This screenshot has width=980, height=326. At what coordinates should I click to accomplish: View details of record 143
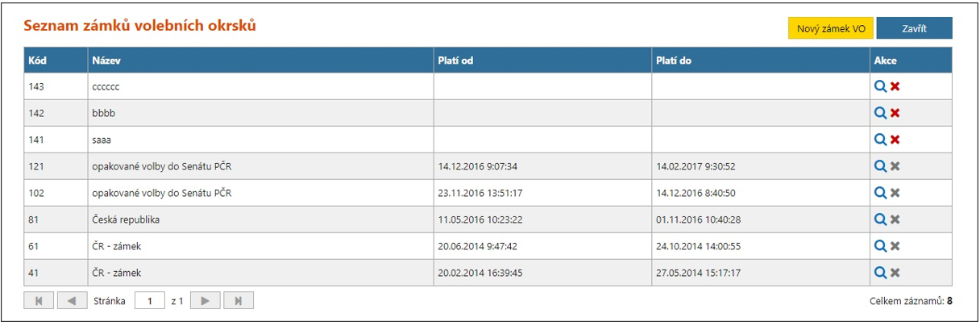[x=880, y=86]
